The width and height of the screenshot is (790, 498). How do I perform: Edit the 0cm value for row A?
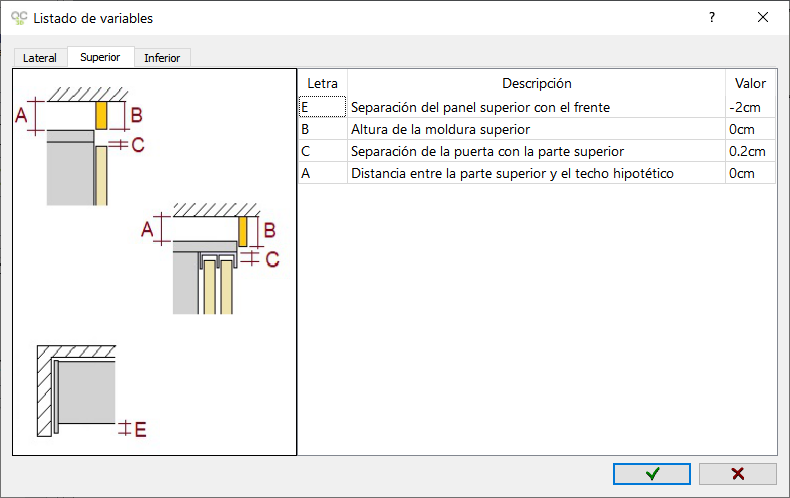[x=750, y=173]
